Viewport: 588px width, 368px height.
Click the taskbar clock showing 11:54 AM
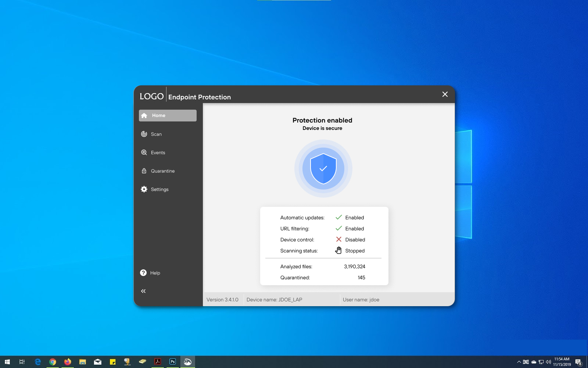(x=562, y=362)
